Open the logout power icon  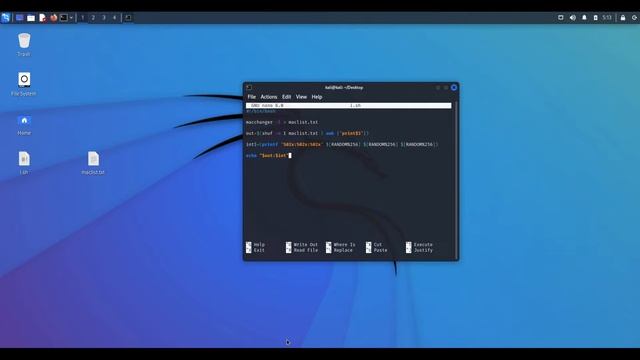[634, 18]
